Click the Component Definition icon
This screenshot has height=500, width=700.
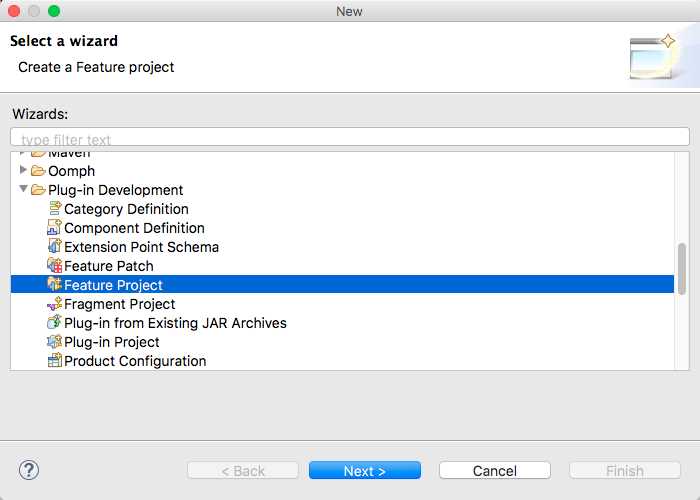(x=55, y=228)
